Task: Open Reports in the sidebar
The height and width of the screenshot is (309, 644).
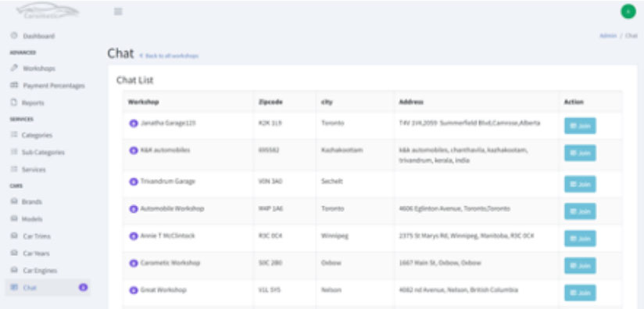Action: [33, 102]
